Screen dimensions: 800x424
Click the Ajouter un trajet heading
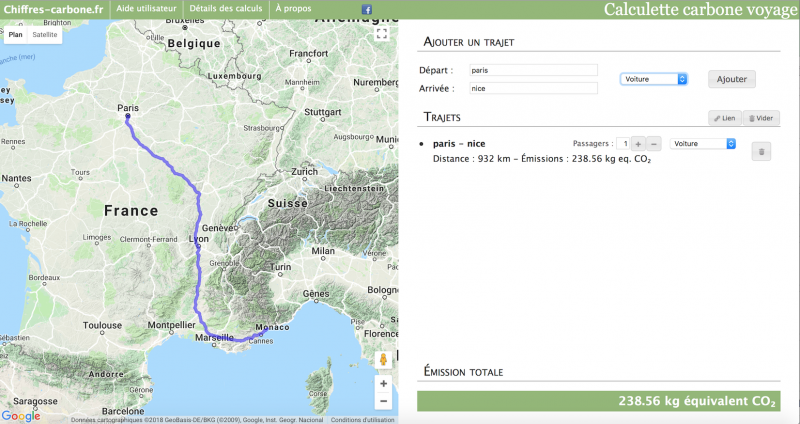469,42
